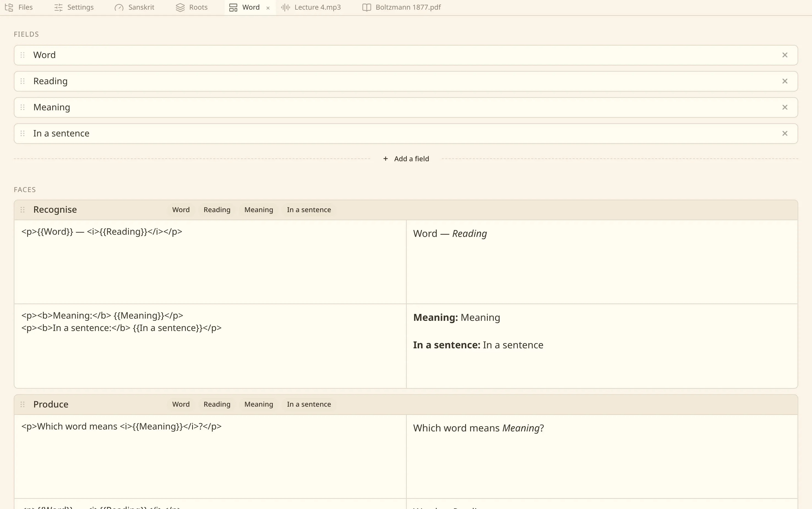
Task: Grab the Reading field drag handle
Action: coord(23,81)
